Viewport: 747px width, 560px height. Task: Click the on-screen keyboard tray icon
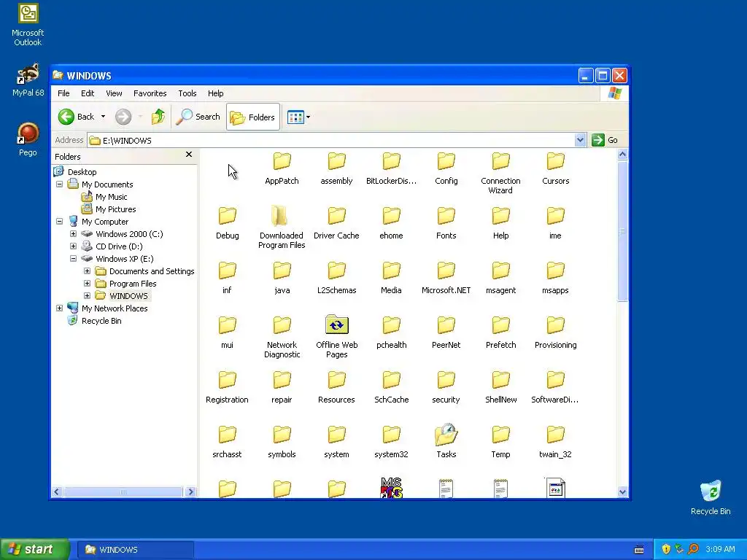pos(639,550)
